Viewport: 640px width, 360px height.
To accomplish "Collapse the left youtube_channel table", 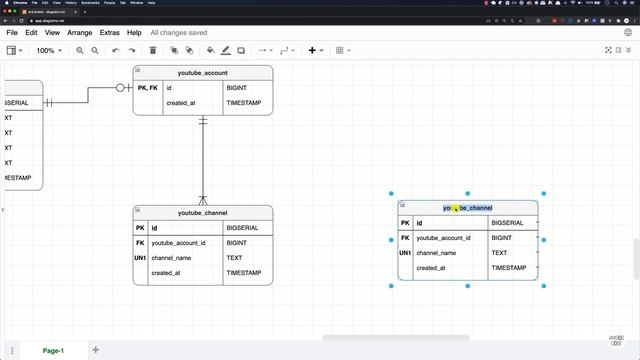I will coord(138,210).
